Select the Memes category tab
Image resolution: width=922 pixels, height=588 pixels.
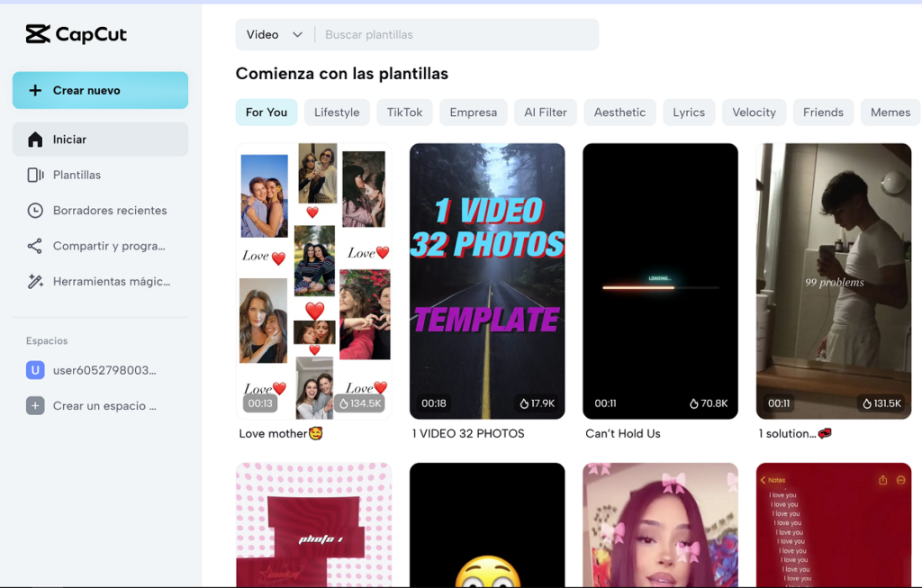[890, 113]
